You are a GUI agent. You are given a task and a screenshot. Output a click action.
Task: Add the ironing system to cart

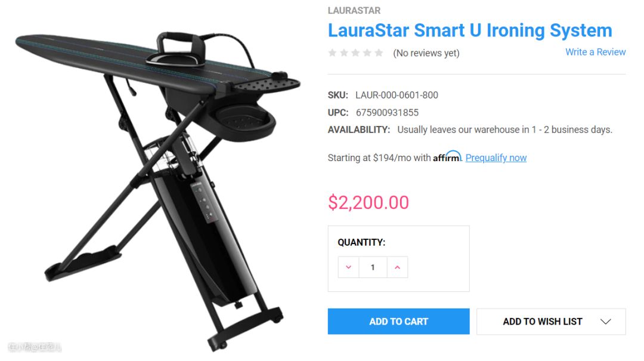pyautogui.click(x=398, y=322)
